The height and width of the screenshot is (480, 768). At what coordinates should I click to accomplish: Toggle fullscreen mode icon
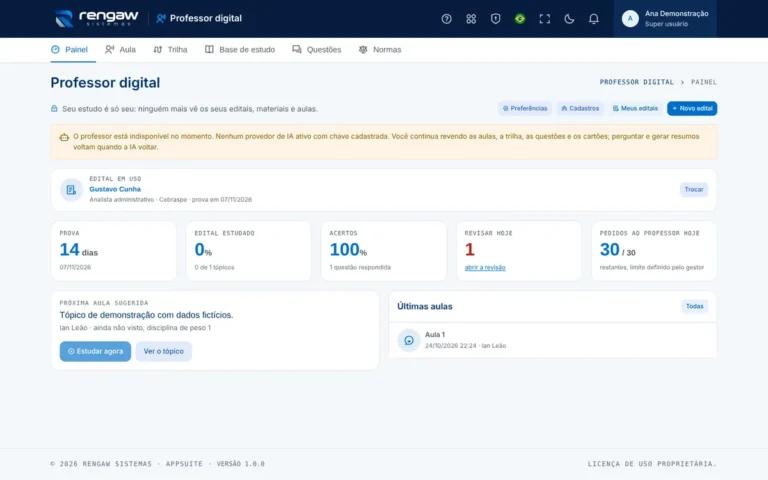point(544,19)
